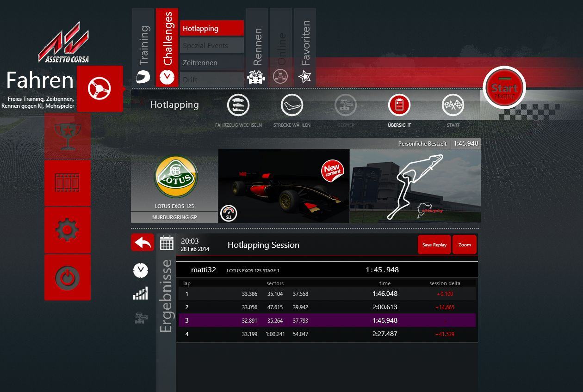This screenshot has height=392, width=583.
Task: Click the S1 stage gauge badge
Action: 229,213
